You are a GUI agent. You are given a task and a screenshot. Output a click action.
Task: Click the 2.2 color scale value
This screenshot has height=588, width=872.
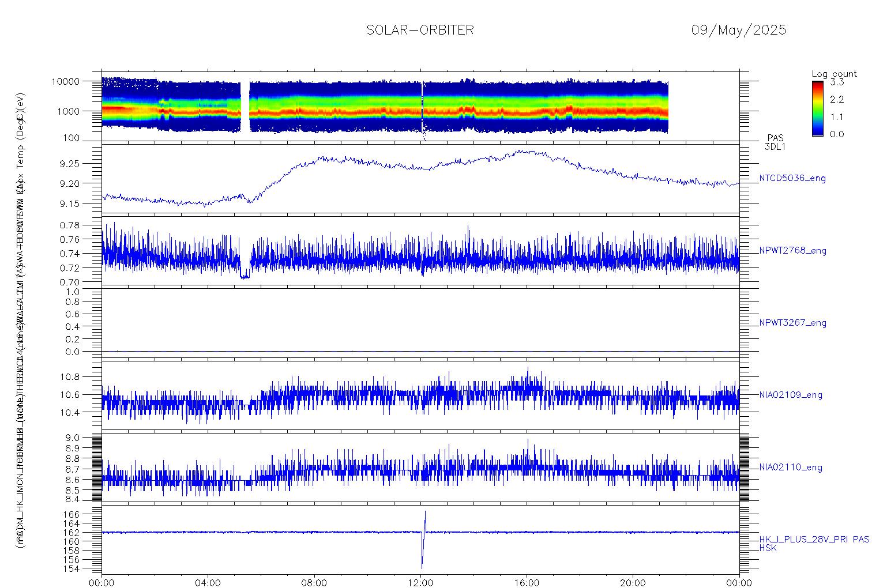[836, 99]
